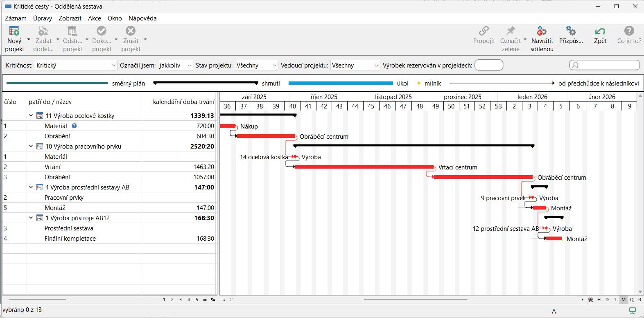Click the Navrátit sdílenou gear icon
644x318 pixels.
click(542, 31)
